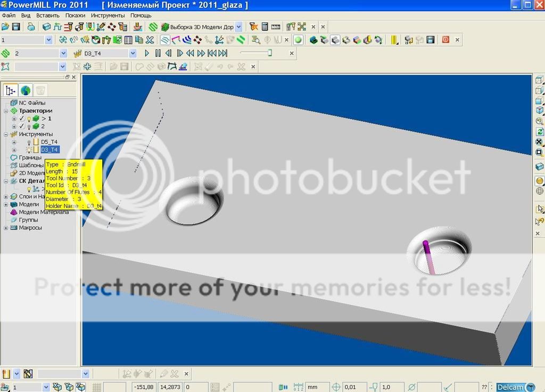The height and width of the screenshot is (392, 545).
Task: Open the D3_T4 tool dropdown
Action: (x=133, y=53)
